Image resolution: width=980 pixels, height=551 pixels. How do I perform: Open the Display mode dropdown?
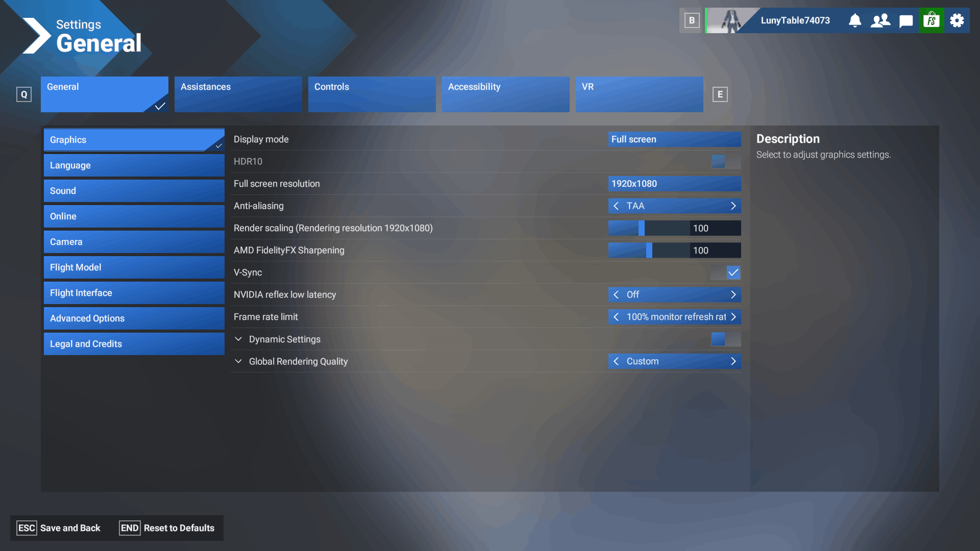pos(674,139)
